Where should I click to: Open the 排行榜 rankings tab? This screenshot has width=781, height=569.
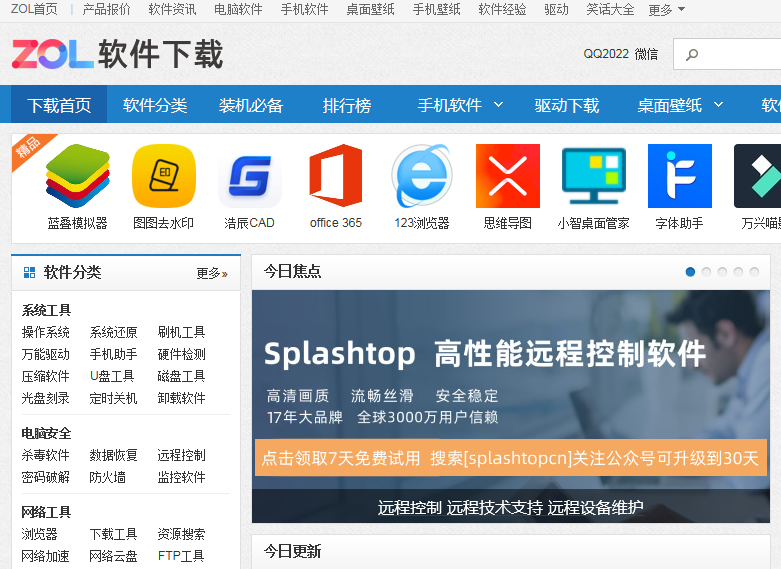(347, 105)
